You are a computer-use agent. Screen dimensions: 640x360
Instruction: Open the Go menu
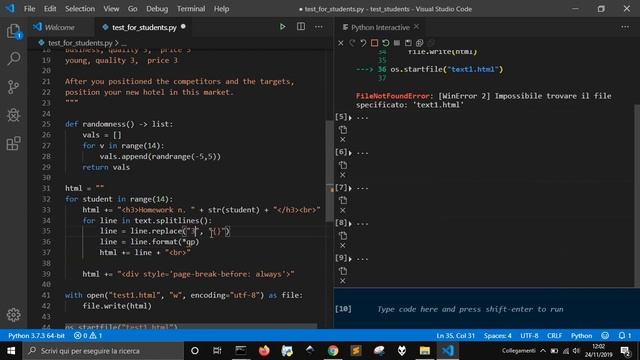tap(132, 9)
